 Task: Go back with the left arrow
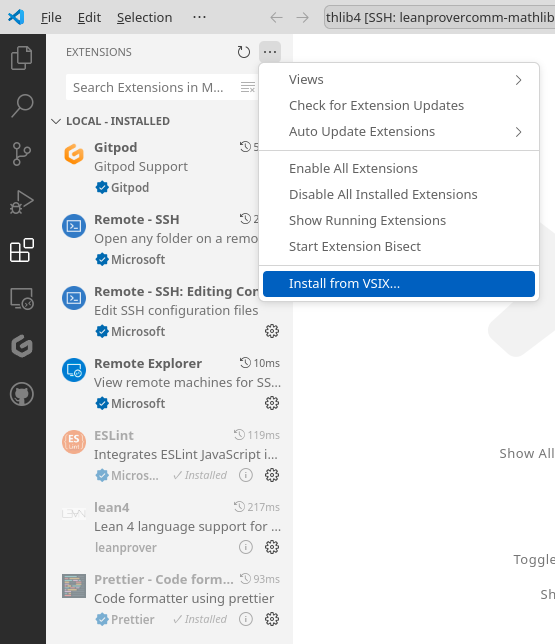[276, 18]
